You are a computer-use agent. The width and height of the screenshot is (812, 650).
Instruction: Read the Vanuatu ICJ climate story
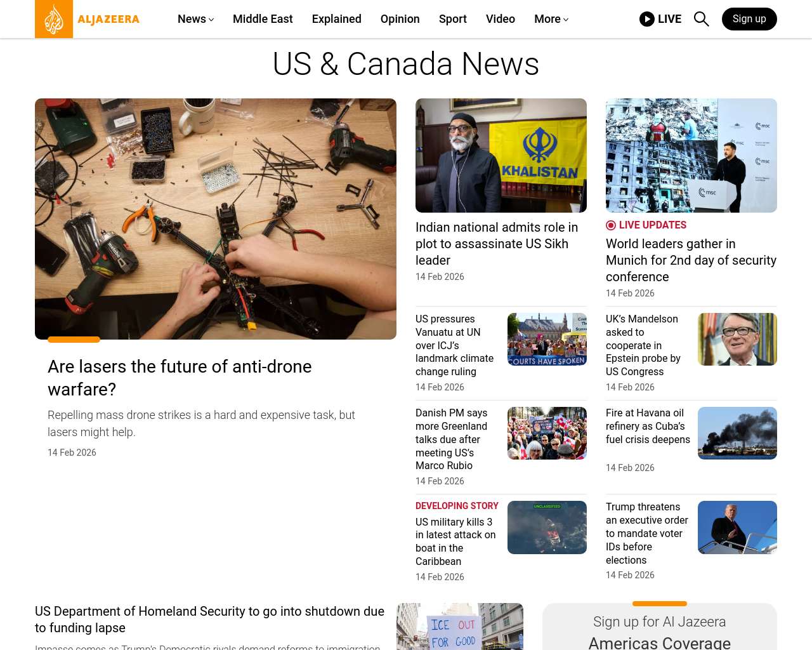454,345
